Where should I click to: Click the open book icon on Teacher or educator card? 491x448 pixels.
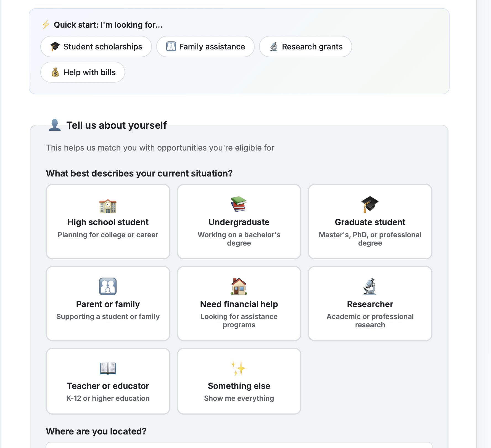click(x=108, y=368)
